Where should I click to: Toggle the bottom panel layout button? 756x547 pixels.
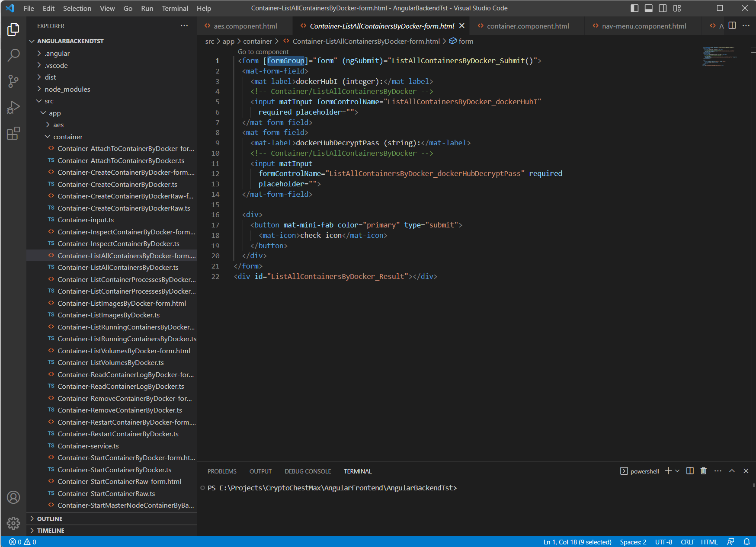(x=648, y=8)
